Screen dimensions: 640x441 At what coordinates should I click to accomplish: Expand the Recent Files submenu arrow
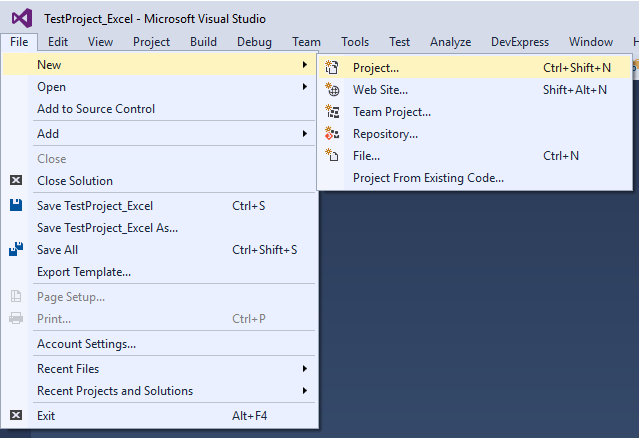(305, 369)
